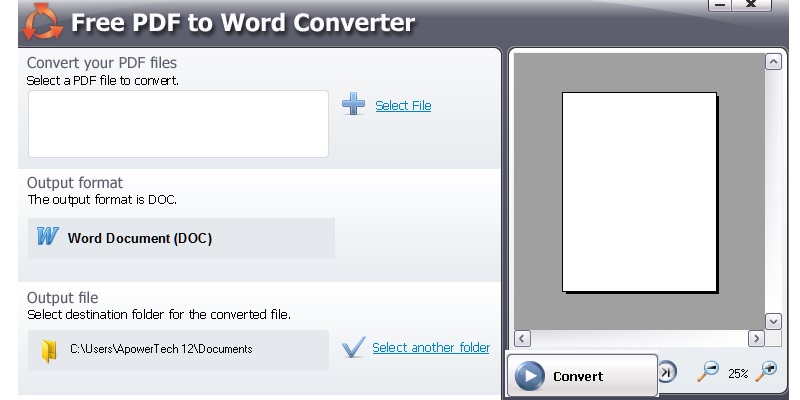800x400 pixels.
Task: Click the blank page preview thumbnail
Action: tap(639, 192)
